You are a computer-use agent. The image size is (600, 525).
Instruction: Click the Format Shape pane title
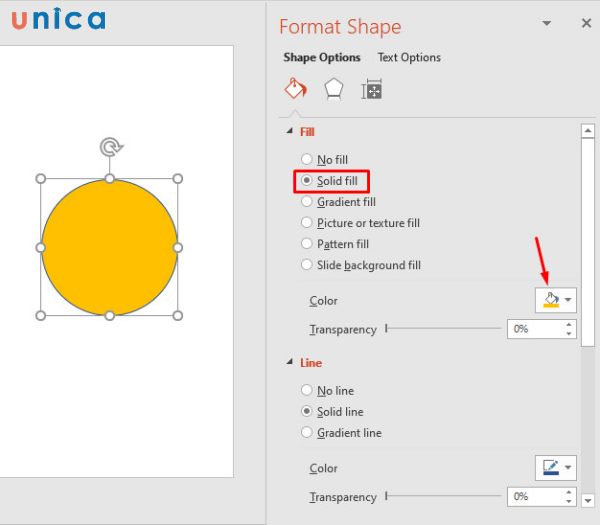tap(340, 27)
